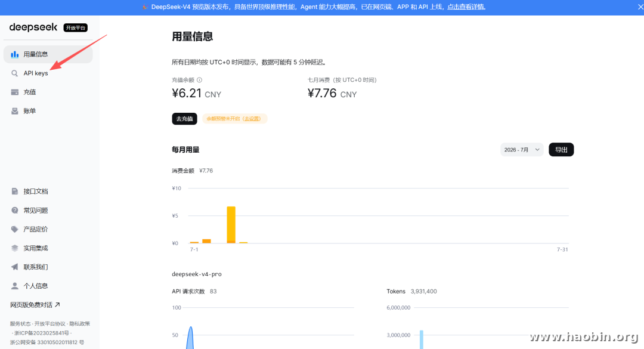The height and width of the screenshot is (349, 644).
Task: Click the blue Tokens chart bar
Action: tap(422, 339)
